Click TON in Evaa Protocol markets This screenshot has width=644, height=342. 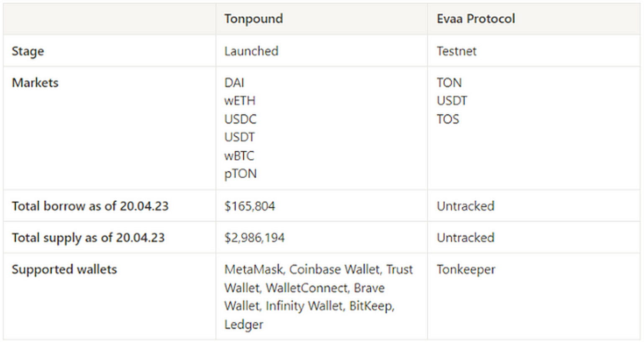tap(449, 82)
